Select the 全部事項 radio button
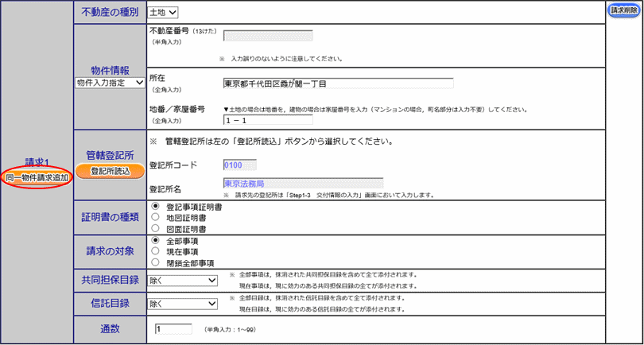This screenshot has height=345, width=644. coord(155,241)
